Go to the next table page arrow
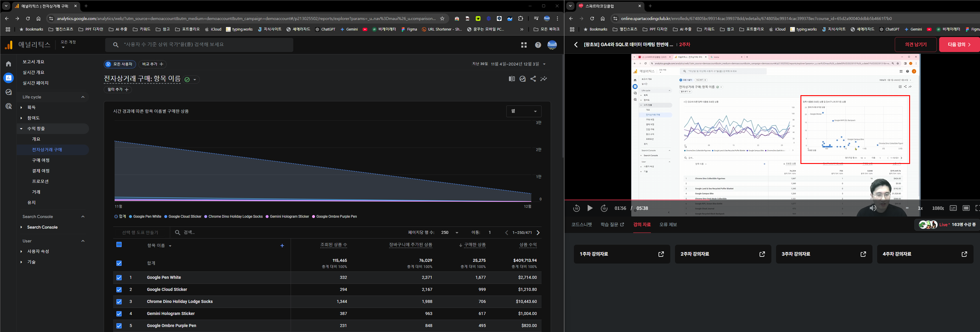Image resolution: width=980 pixels, height=332 pixels. [x=538, y=233]
